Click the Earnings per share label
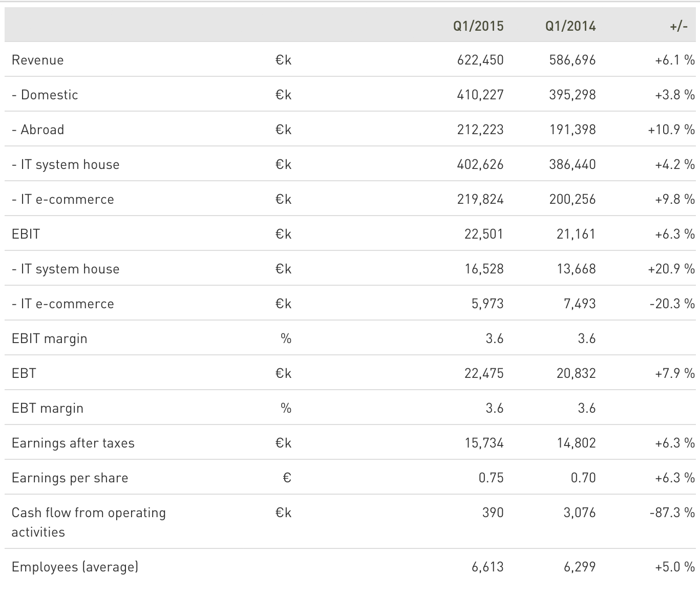Viewport: 700px width, 595px height. [x=70, y=478]
